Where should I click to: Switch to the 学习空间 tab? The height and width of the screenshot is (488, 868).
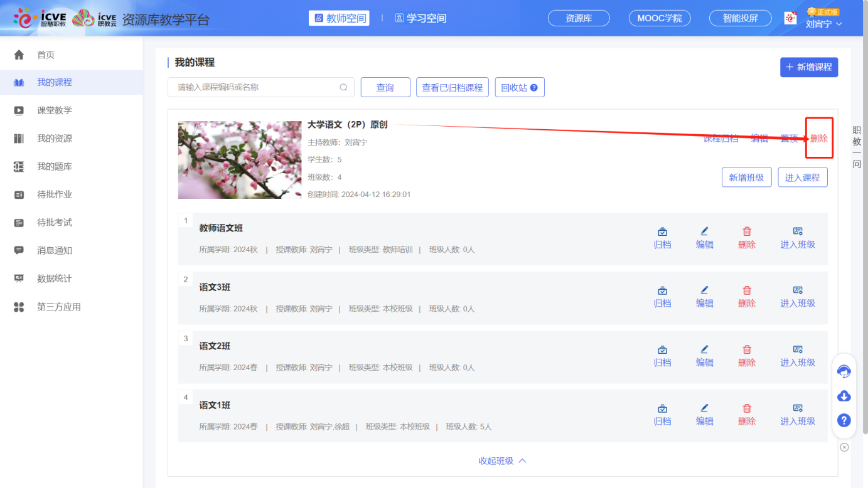tap(422, 18)
